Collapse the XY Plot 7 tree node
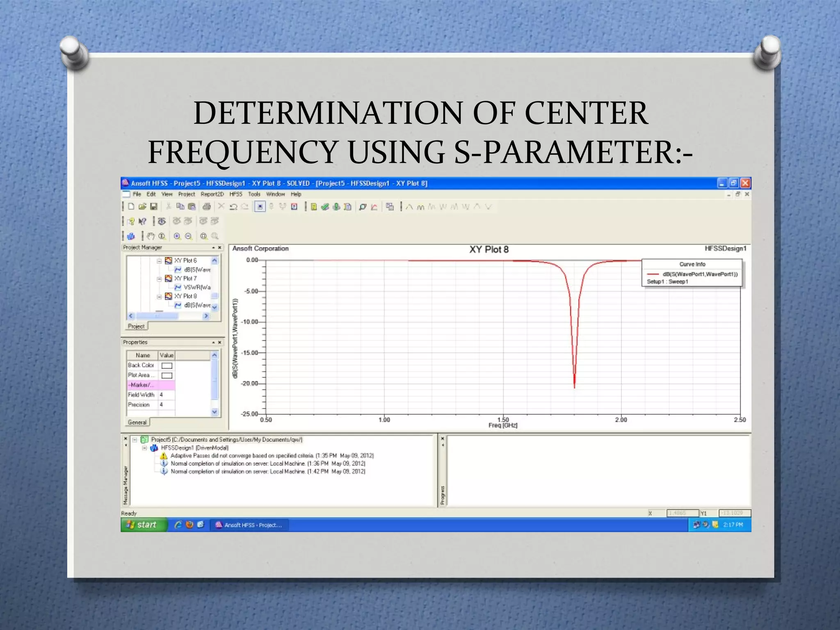The height and width of the screenshot is (630, 840). (x=160, y=279)
